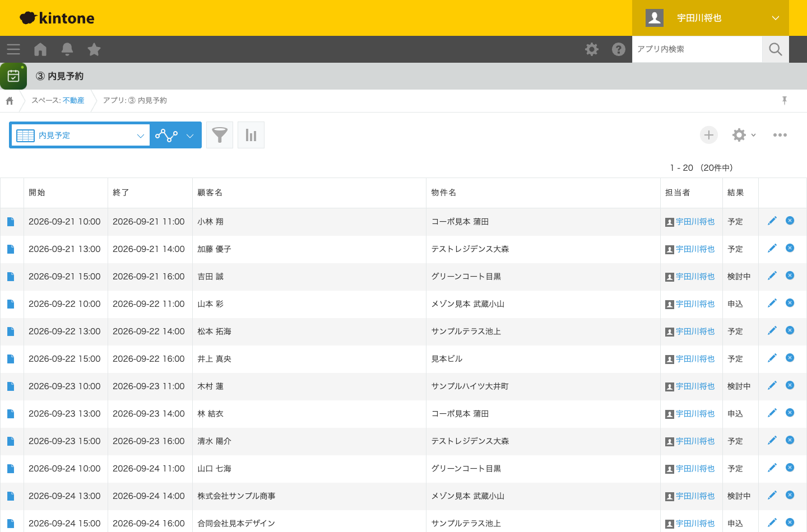Click the 内見予約 app calendar icon
The width and height of the screenshot is (807, 532).
pos(13,76)
